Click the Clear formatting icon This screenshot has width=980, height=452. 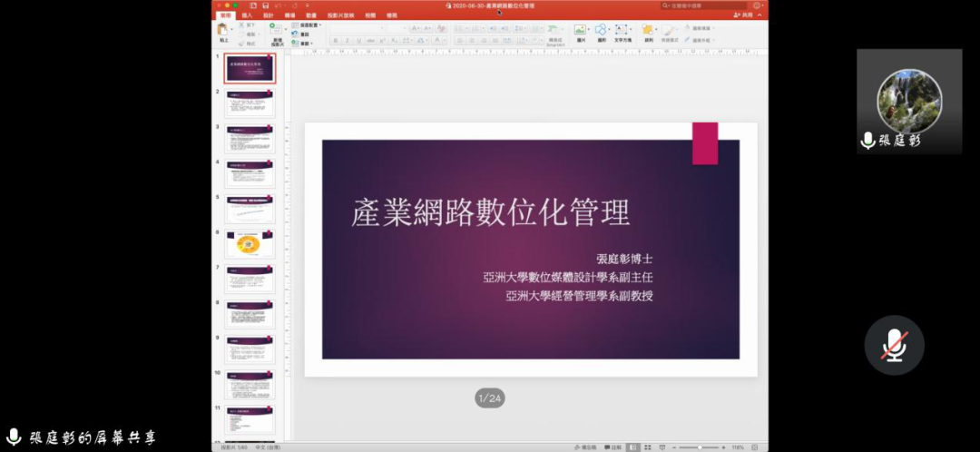point(441,28)
